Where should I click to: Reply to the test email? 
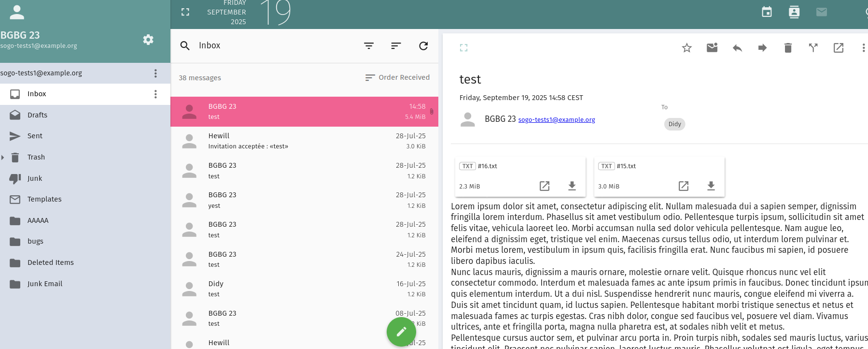click(x=737, y=48)
